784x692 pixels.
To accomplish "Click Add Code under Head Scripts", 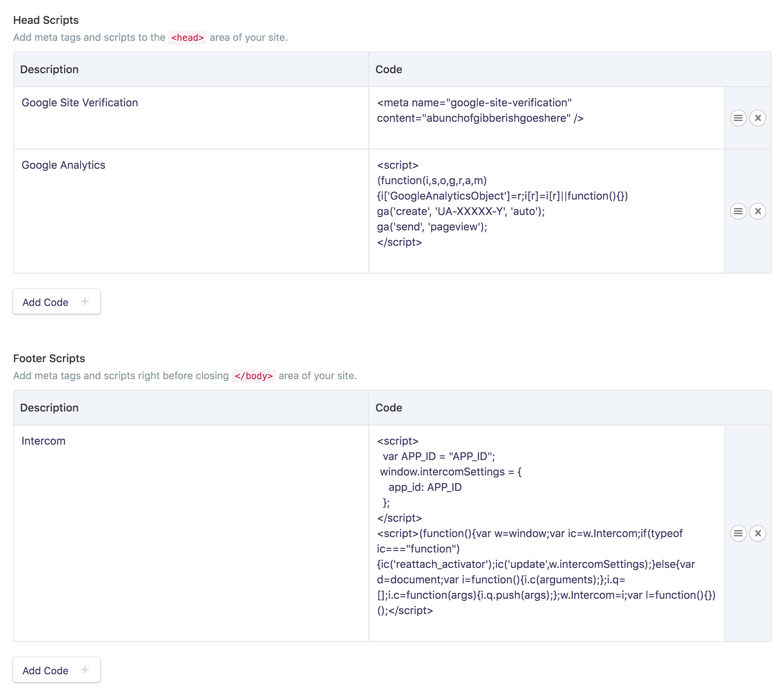I will (x=57, y=302).
